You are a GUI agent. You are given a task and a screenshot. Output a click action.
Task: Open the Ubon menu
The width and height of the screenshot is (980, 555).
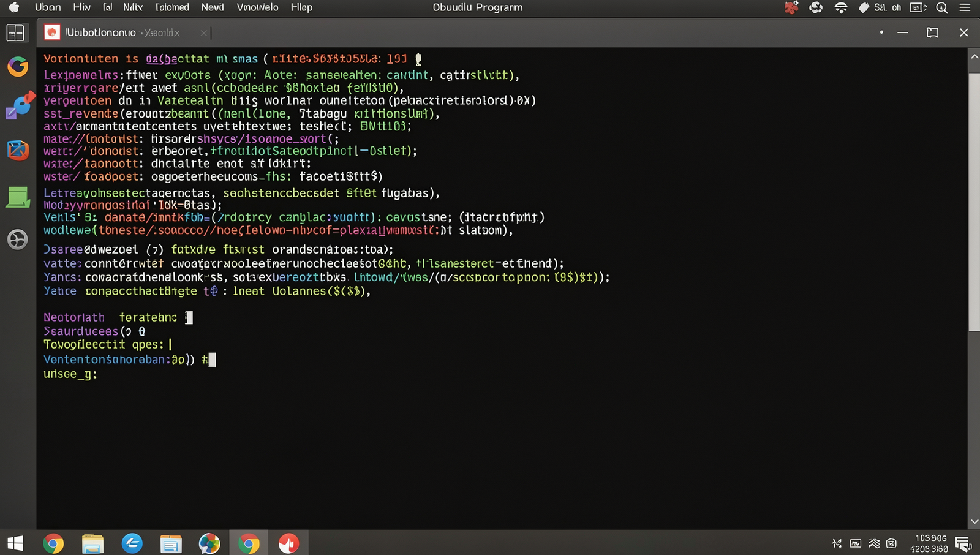tap(48, 7)
